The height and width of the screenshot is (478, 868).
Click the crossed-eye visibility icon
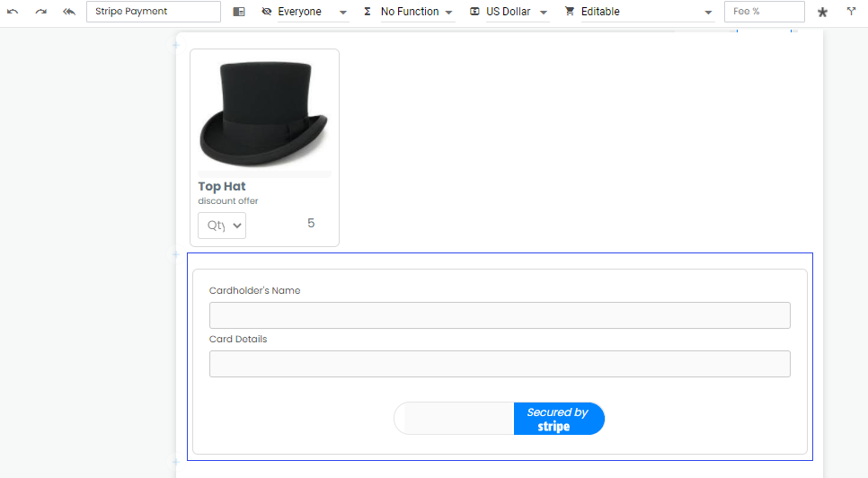click(266, 11)
